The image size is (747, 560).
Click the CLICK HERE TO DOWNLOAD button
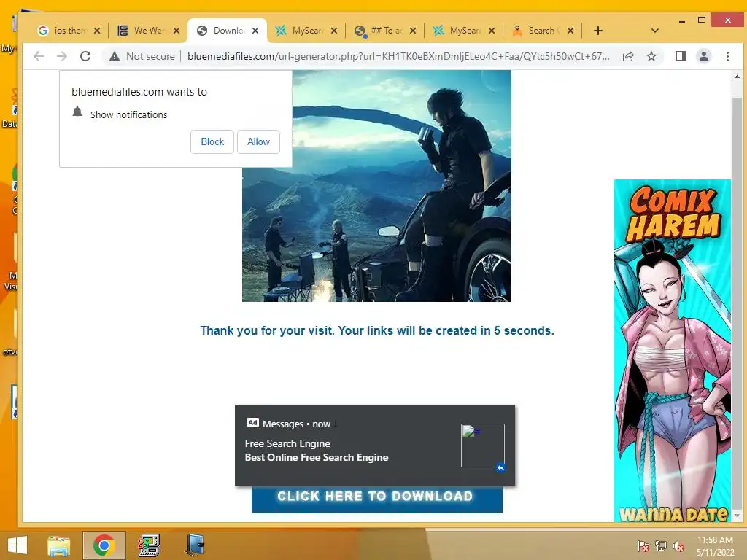(377, 498)
